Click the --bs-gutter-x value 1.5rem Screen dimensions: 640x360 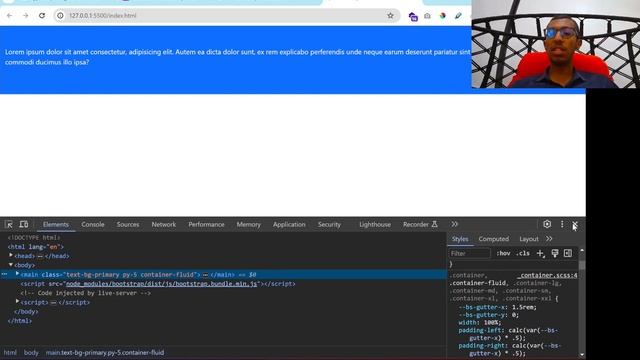tap(524, 307)
